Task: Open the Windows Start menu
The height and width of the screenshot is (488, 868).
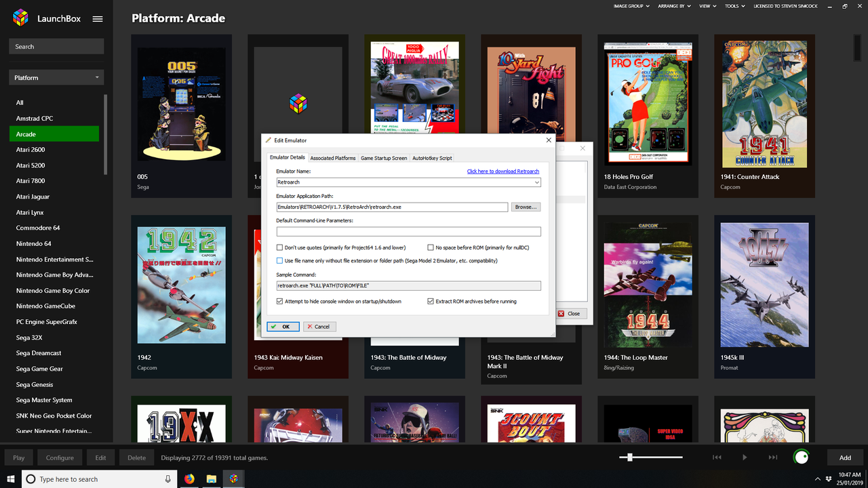Action: pos(10,479)
